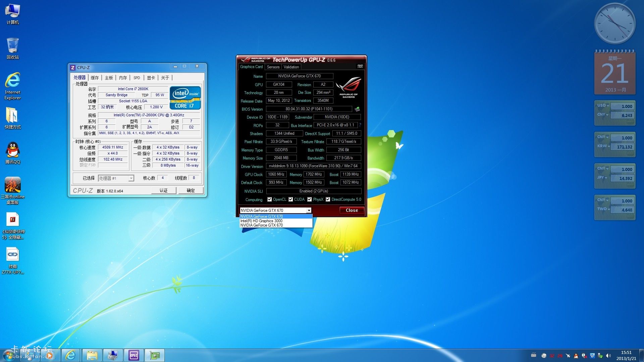The image size is (644, 362).
Task: Open the CNY dropdown below USD
Action: (x=603, y=115)
